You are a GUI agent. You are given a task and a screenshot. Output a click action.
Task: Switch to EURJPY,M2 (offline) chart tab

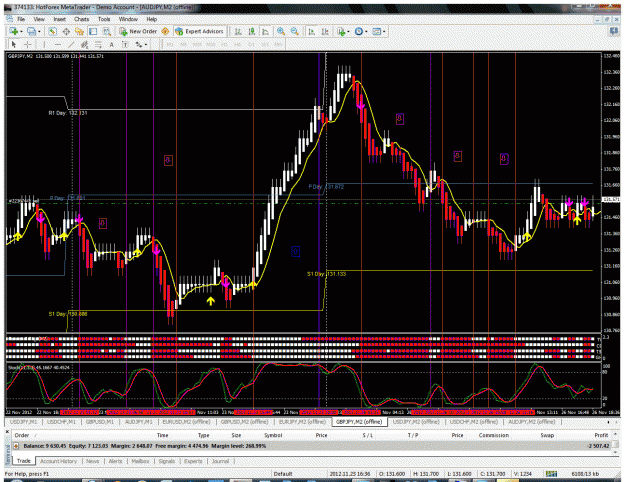[302, 422]
